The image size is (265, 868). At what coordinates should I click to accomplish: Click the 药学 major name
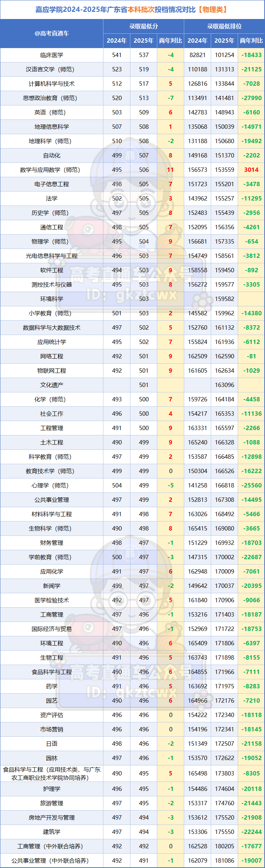click(52, 686)
